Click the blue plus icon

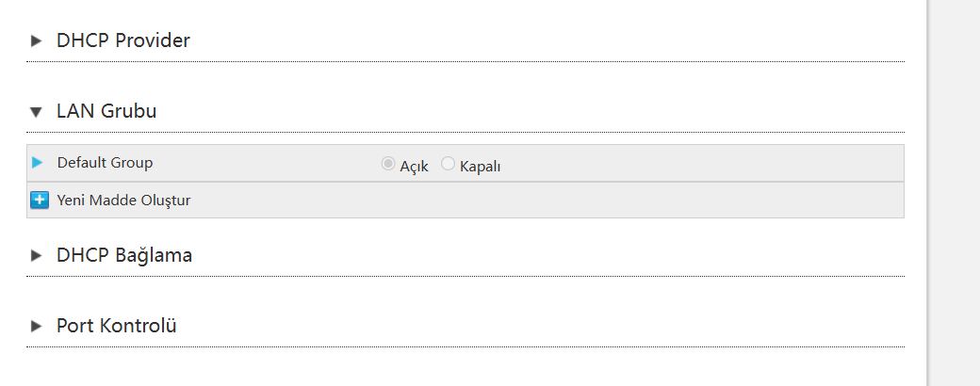point(40,200)
